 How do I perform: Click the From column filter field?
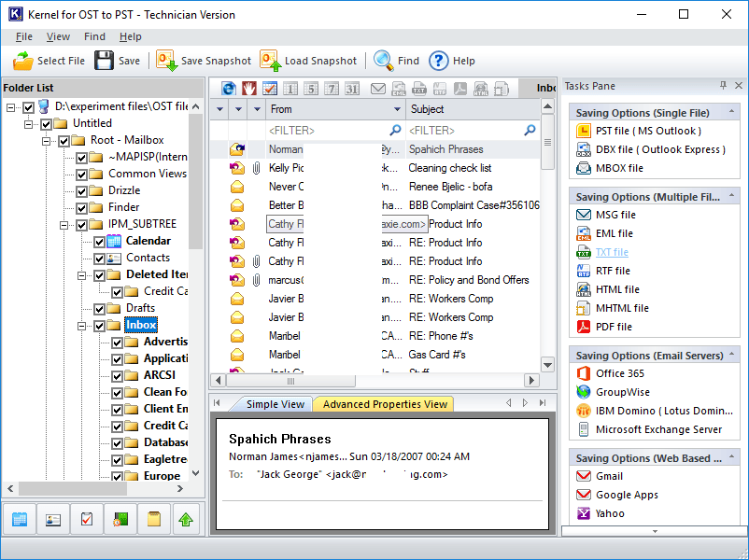[x=335, y=131]
